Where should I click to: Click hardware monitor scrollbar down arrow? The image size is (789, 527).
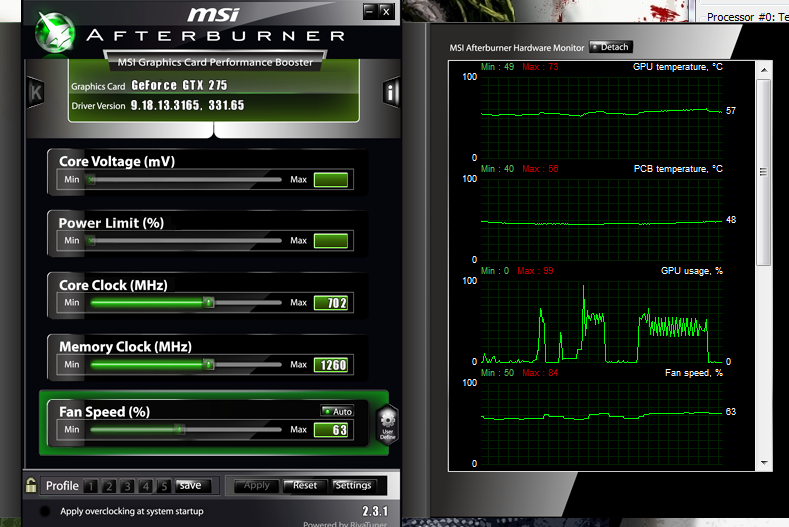[x=764, y=463]
